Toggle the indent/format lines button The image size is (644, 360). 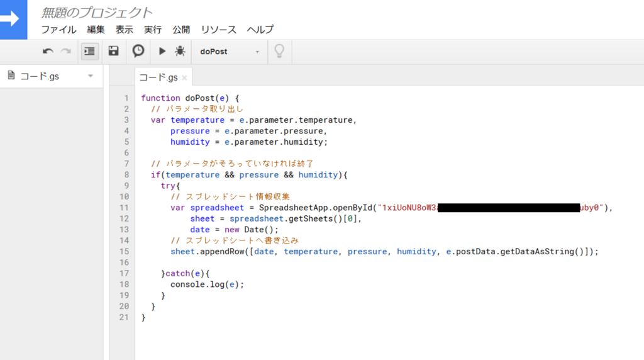point(89,52)
